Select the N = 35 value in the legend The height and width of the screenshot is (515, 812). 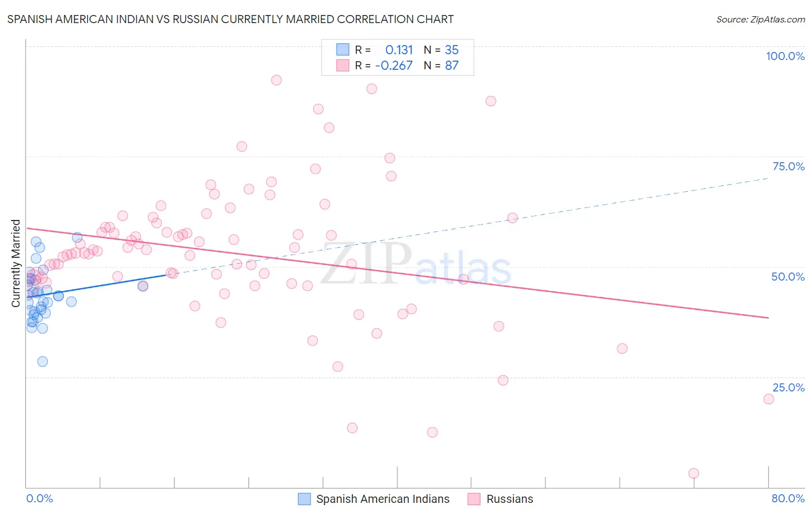click(x=441, y=50)
